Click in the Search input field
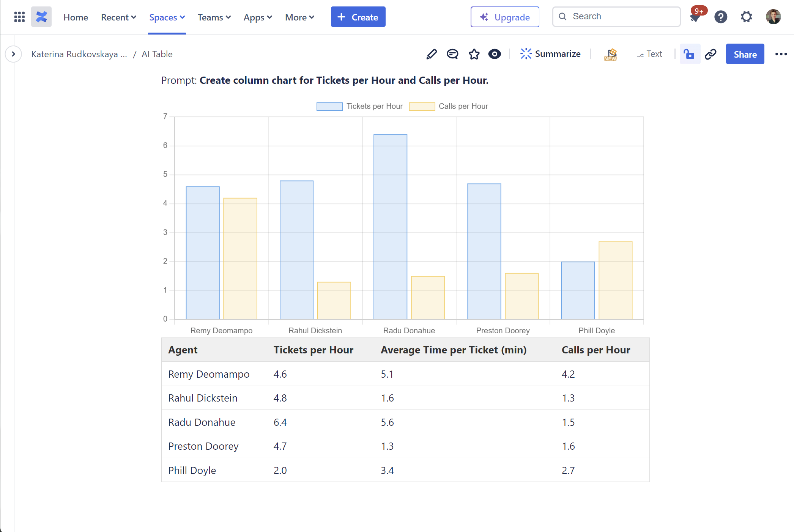The width and height of the screenshot is (794, 532). [622, 16]
